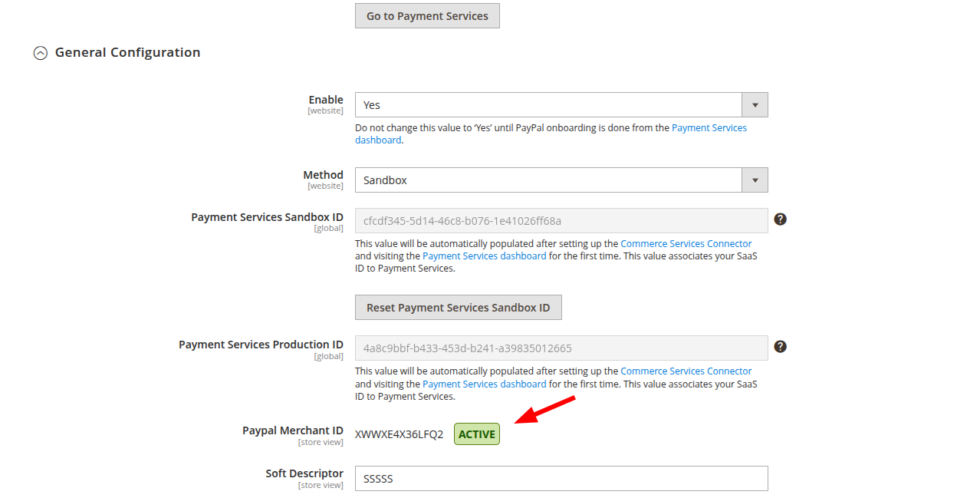
Task: Open the Enable dropdown showing Yes
Action: coord(561,105)
